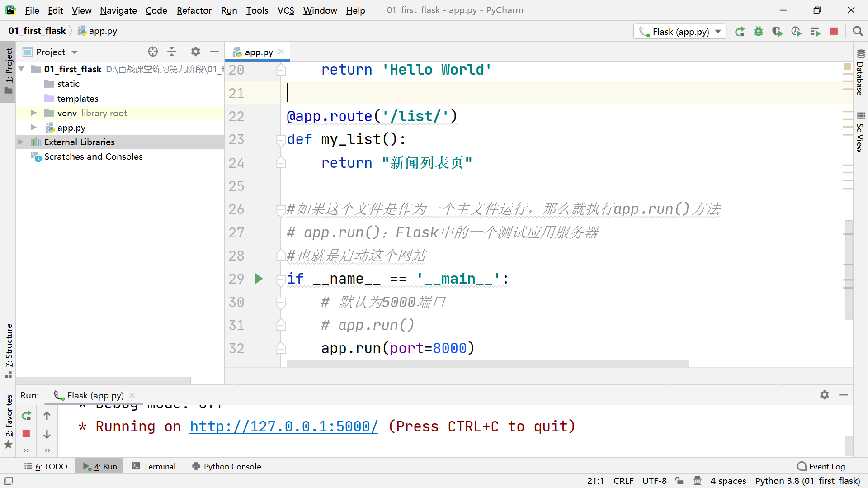Fold the my_list function at line 23
Screen dimensions: 868x488
tap(281, 140)
